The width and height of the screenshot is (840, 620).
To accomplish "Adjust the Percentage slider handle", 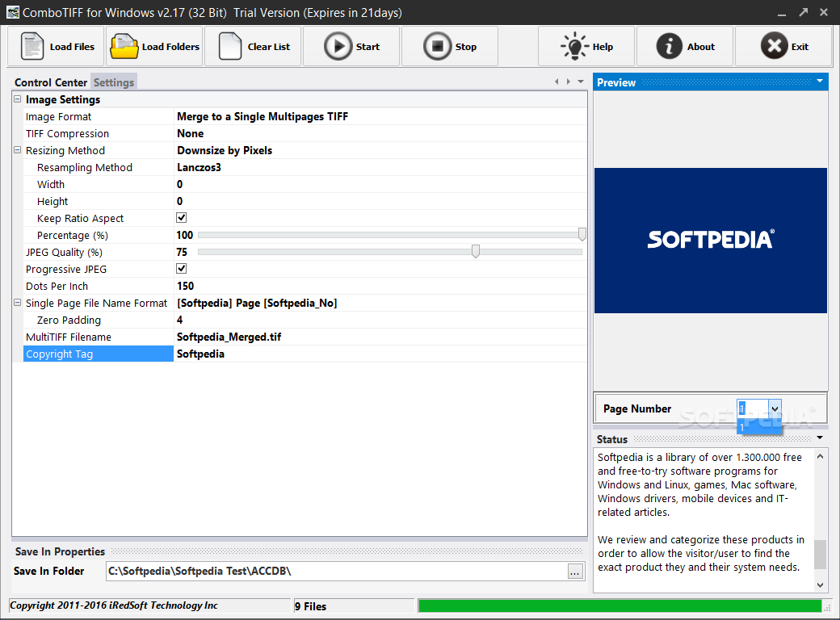I will (x=582, y=234).
